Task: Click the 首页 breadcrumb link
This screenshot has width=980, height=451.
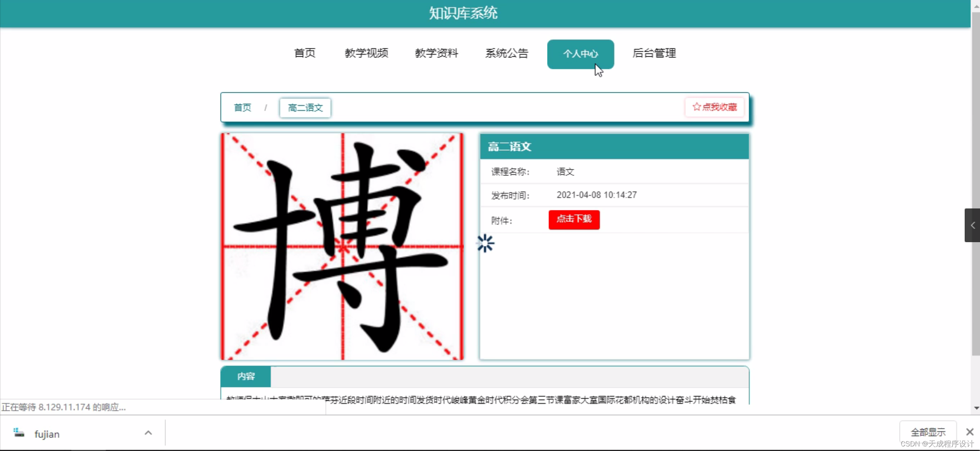Action: click(243, 108)
